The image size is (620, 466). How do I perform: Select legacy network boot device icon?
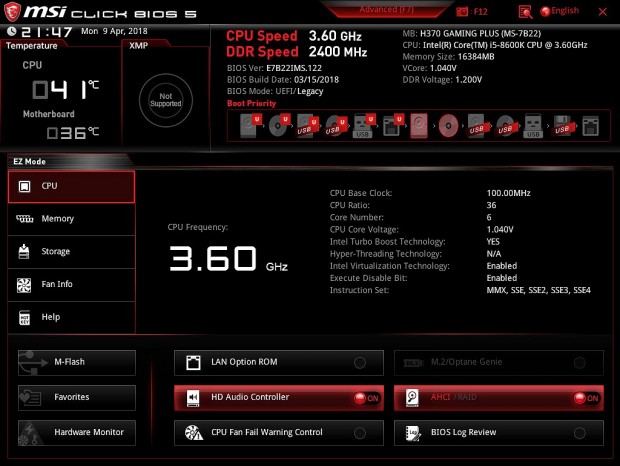[x=590, y=126]
